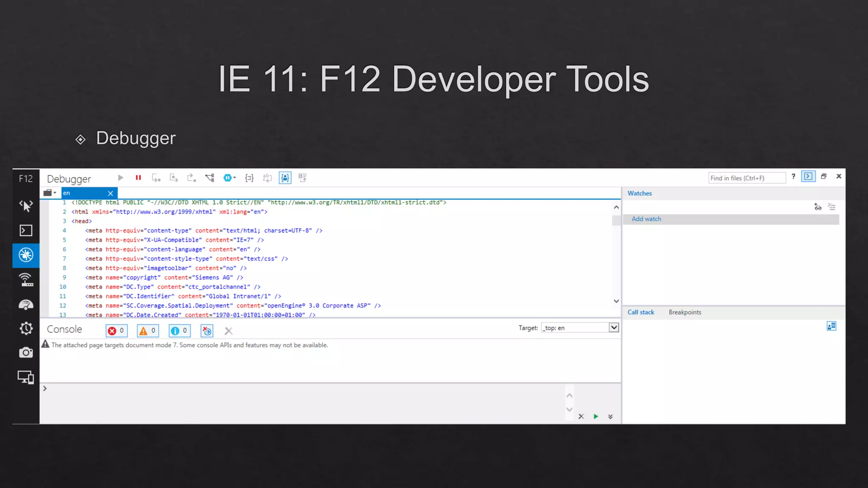Click console input scroll up arrow
The height and width of the screenshot is (488, 868).
(570, 395)
